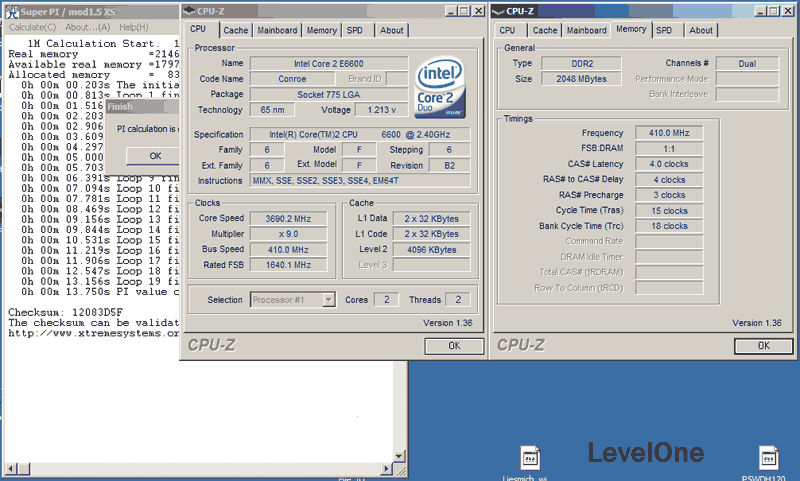Click the Specification field Intel(R) Core(TM)2 CPU
800x481 pixels.
point(360,135)
